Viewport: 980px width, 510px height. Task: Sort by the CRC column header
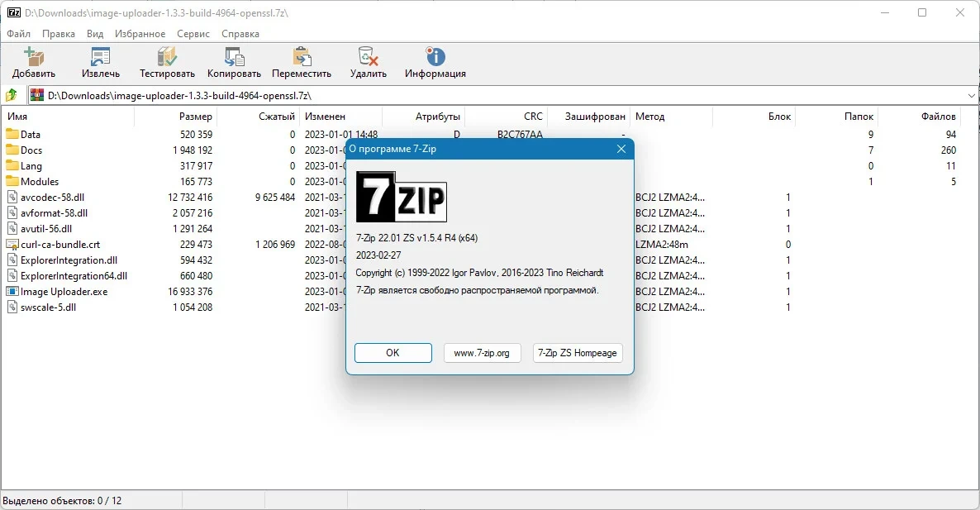(x=507, y=117)
